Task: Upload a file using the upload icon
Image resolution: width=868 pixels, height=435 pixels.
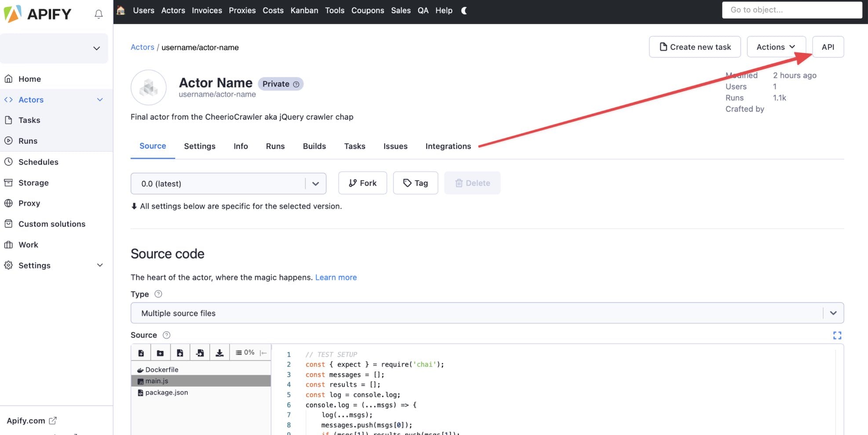Action: [x=179, y=352]
